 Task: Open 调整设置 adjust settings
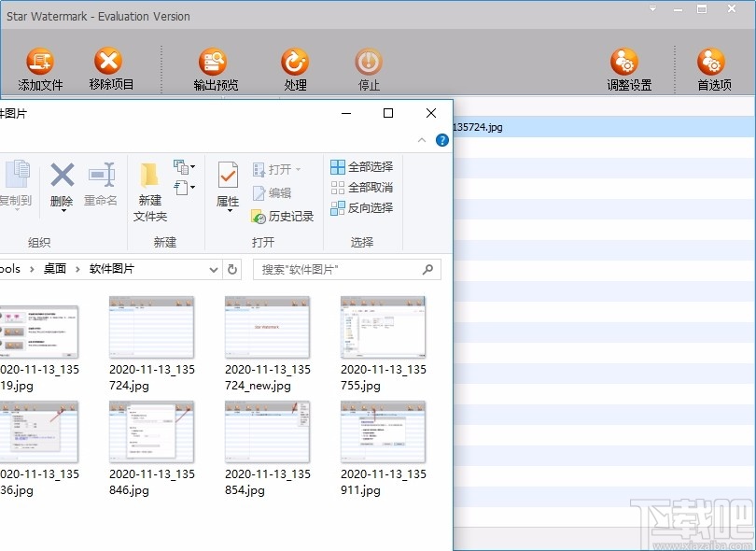pyautogui.click(x=624, y=62)
